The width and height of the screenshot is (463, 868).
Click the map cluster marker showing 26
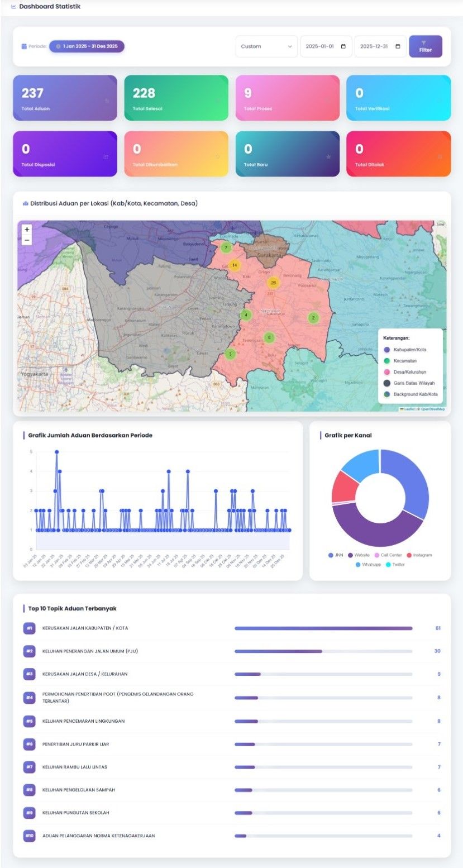point(273,283)
